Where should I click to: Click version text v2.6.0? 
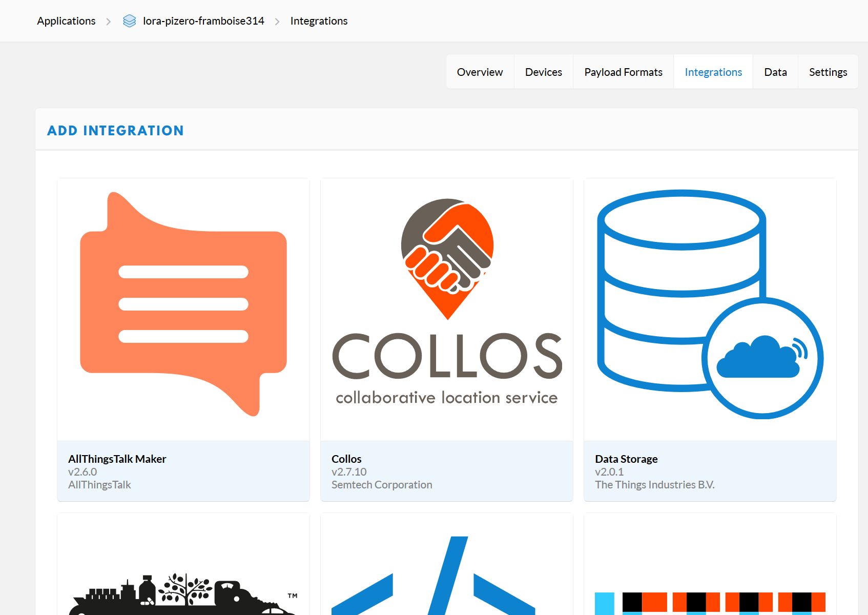pyautogui.click(x=82, y=471)
